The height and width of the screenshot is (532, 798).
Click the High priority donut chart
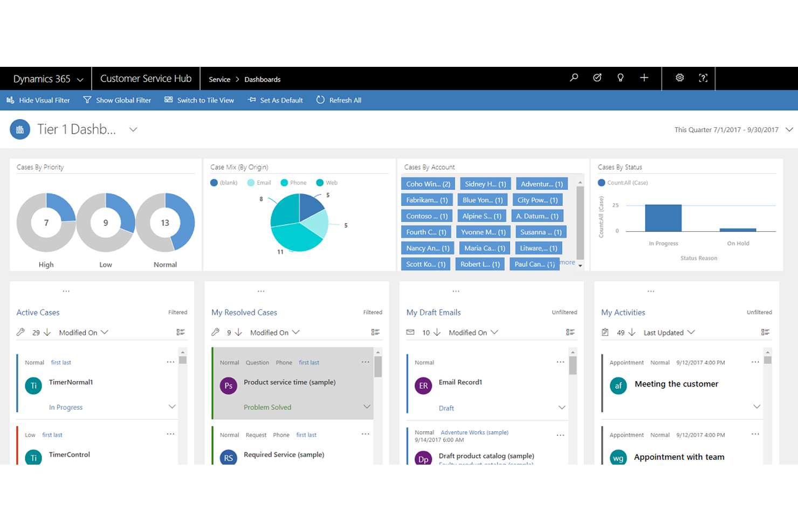[46, 223]
